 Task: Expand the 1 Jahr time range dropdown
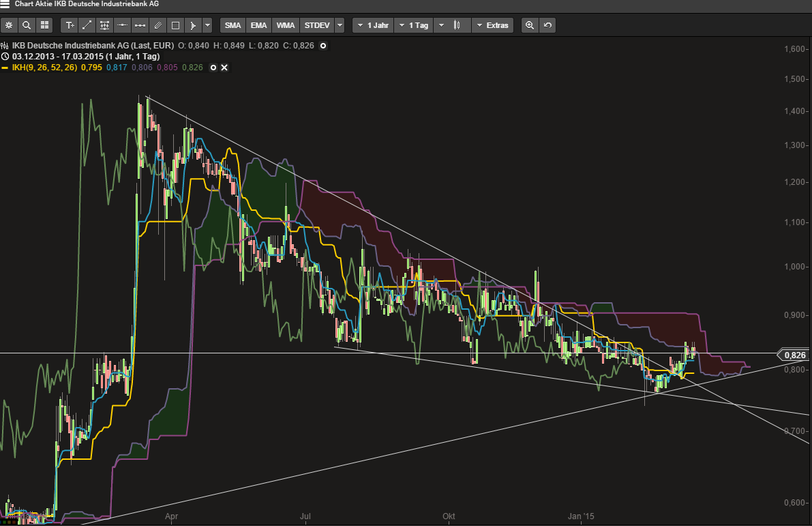[372, 25]
